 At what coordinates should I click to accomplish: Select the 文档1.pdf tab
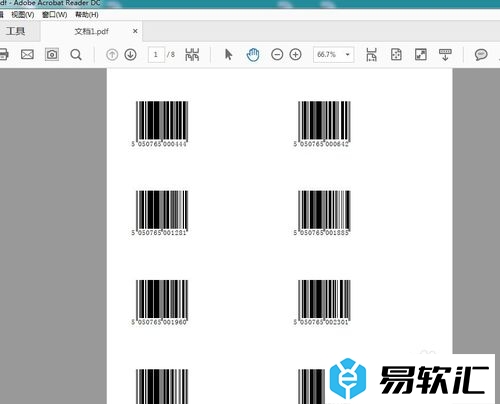[x=91, y=31]
